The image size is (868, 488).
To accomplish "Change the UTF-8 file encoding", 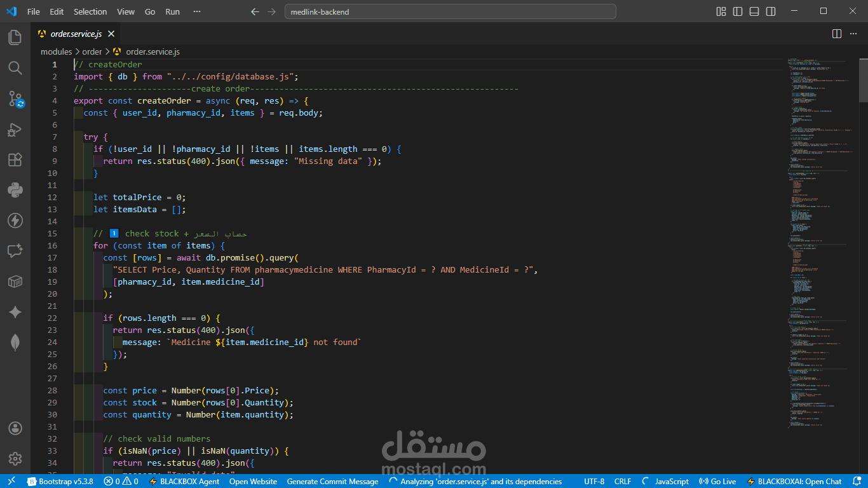I will 594,482.
